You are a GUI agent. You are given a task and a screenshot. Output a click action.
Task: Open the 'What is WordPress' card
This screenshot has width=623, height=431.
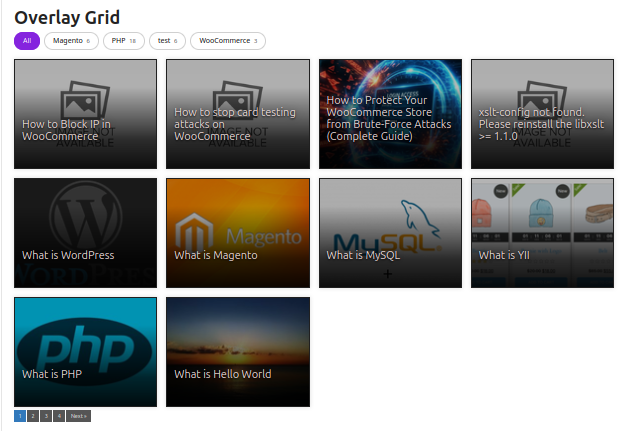tap(85, 233)
